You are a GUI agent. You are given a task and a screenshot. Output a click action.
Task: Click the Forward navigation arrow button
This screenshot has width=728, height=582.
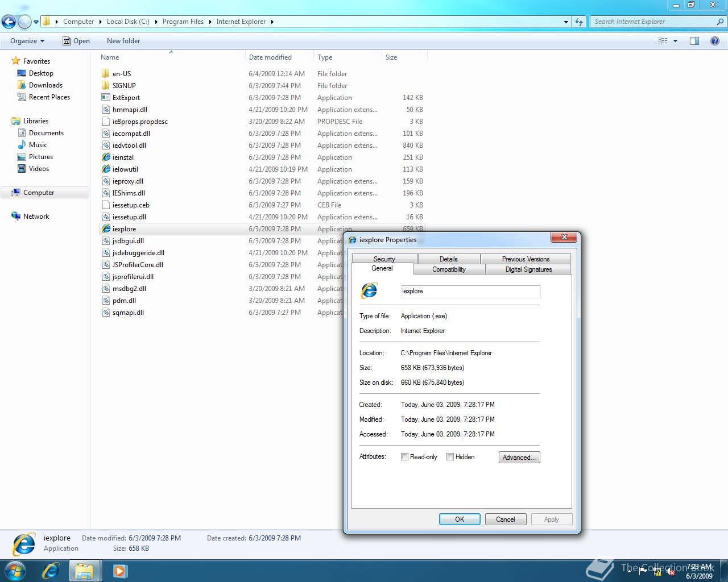pos(24,22)
